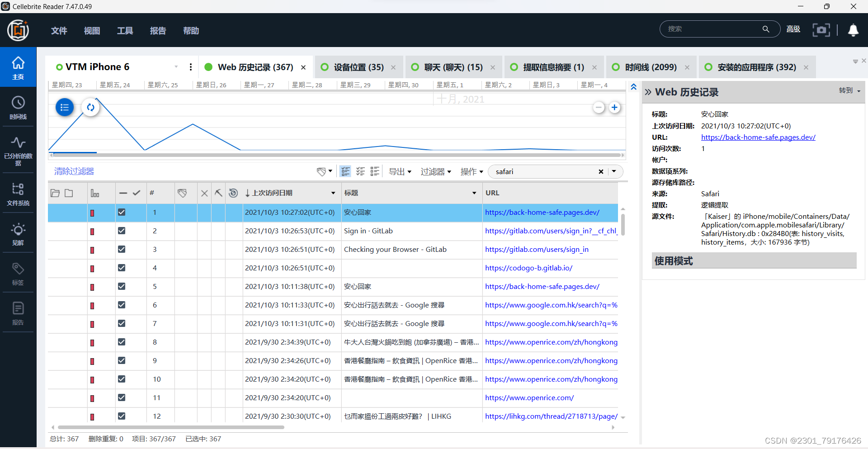
Task: Uncheck the checkbox for row 4
Action: tap(122, 268)
